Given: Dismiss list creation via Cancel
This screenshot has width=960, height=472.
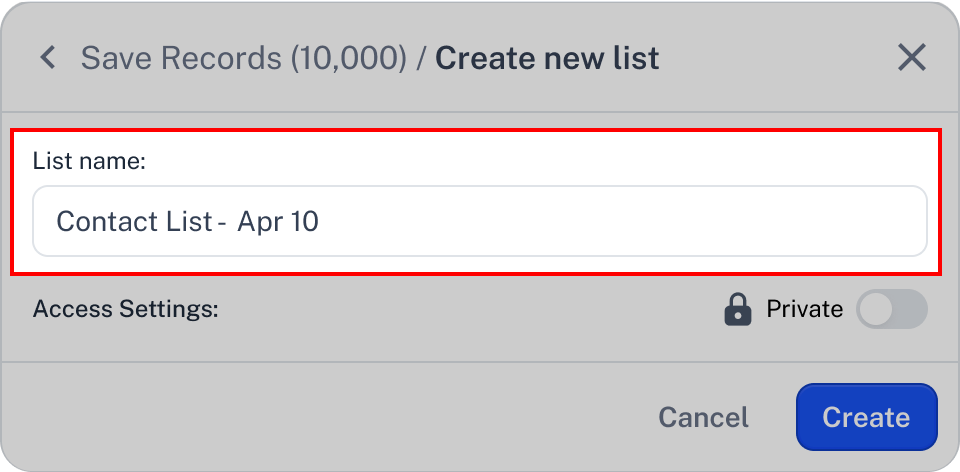Looking at the screenshot, I should (703, 418).
